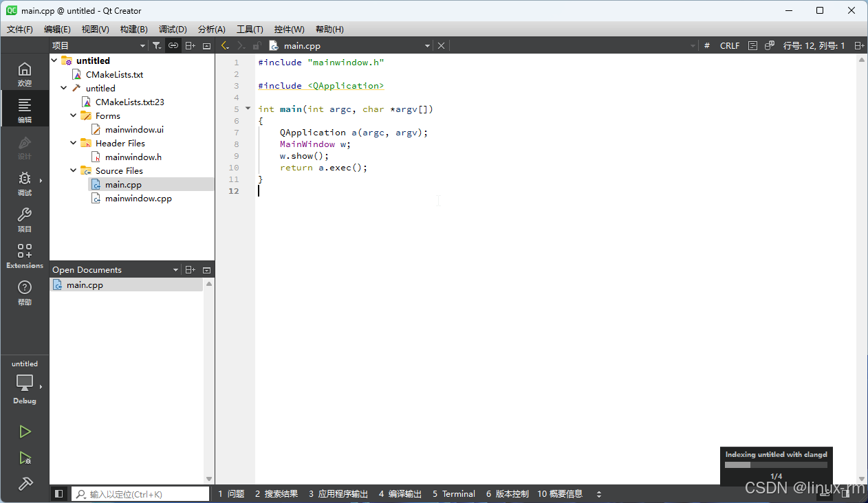Image resolution: width=868 pixels, height=503 pixels.
Task: Open the Open Documents view dropdown
Action: click(x=116, y=269)
